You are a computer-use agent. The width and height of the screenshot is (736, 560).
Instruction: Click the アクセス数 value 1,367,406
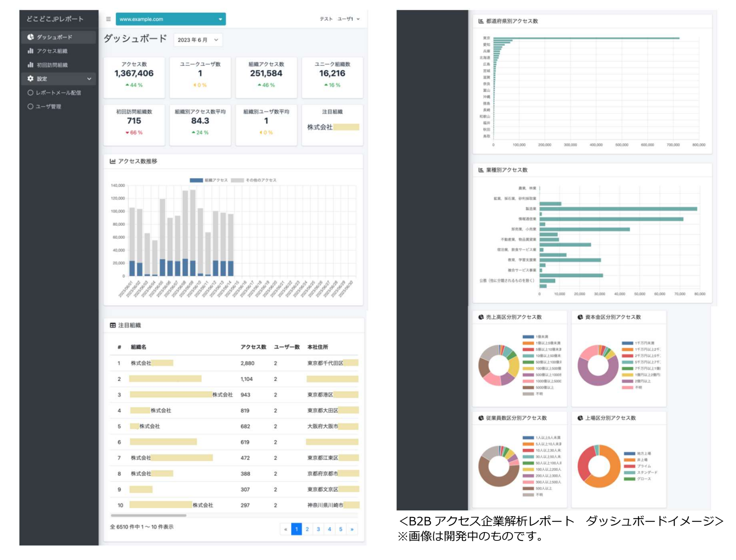point(134,74)
